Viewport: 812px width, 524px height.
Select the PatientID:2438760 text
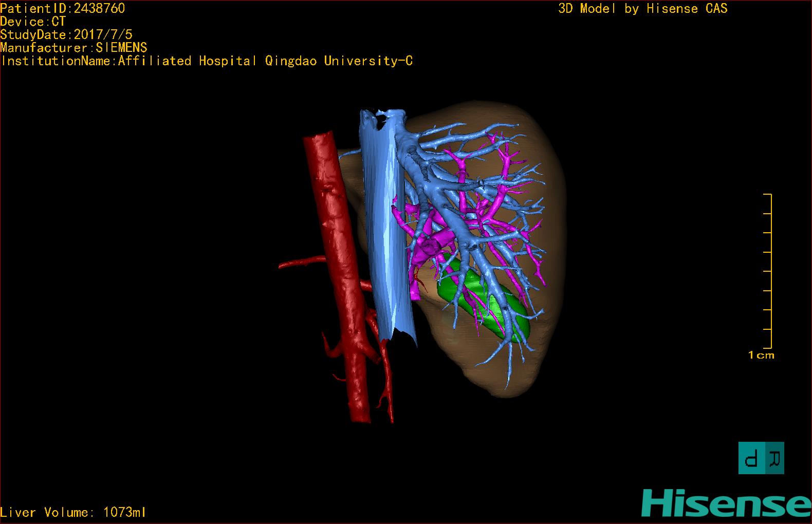pos(62,8)
